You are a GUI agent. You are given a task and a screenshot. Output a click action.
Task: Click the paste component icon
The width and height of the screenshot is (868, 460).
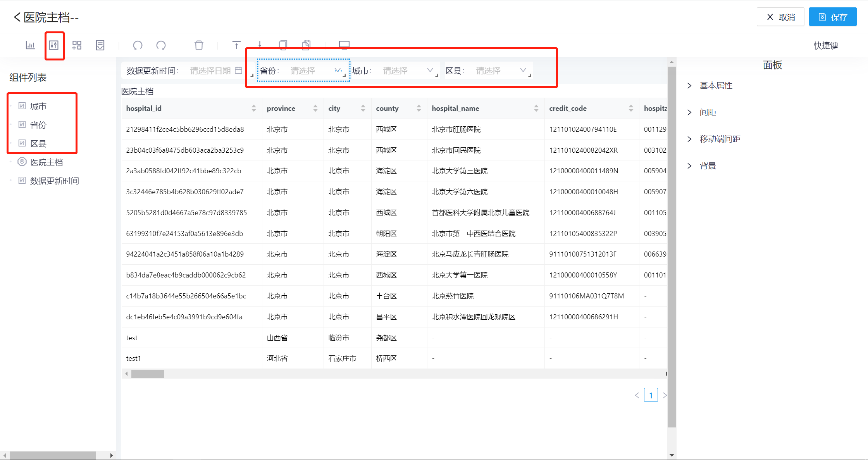tap(306, 45)
